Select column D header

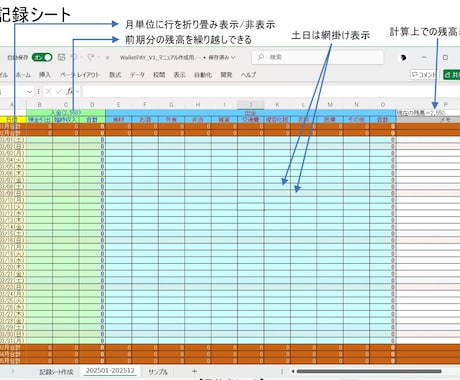coord(92,105)
